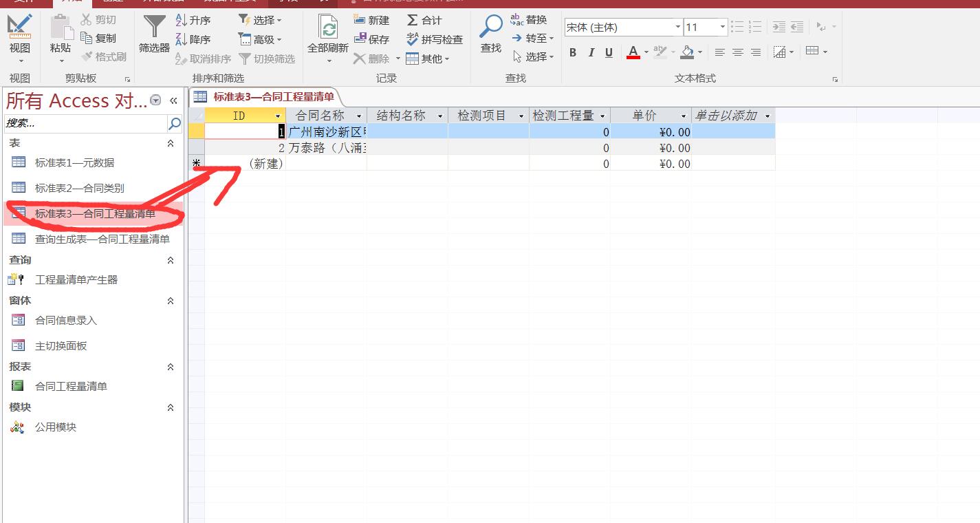Run 拼写检查 (Spell Check)
This screenshot has width=980, height=523.
[435, 39]
